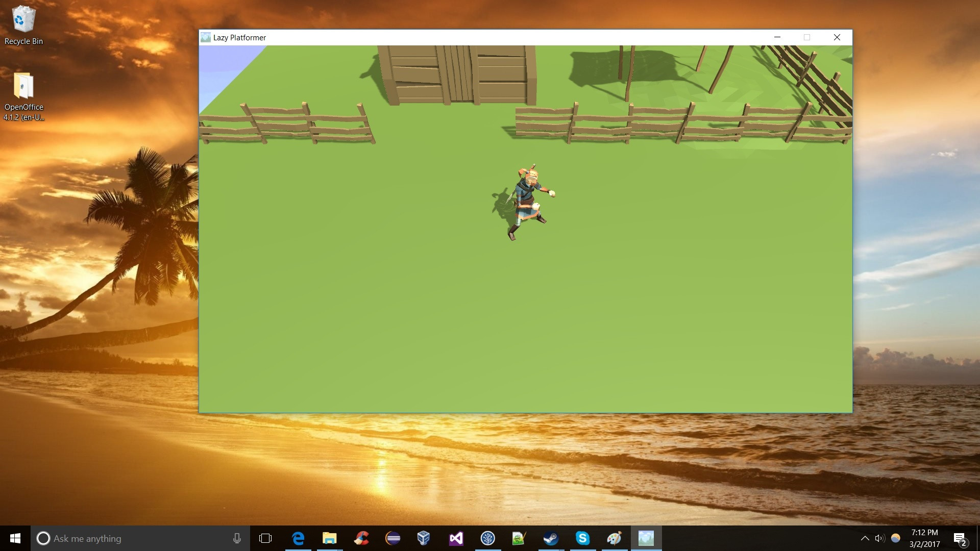Open the Paint app on the taskbar
Image resolution: width=980 pixels, height=551 pixels.
click(x=614, y=538)
